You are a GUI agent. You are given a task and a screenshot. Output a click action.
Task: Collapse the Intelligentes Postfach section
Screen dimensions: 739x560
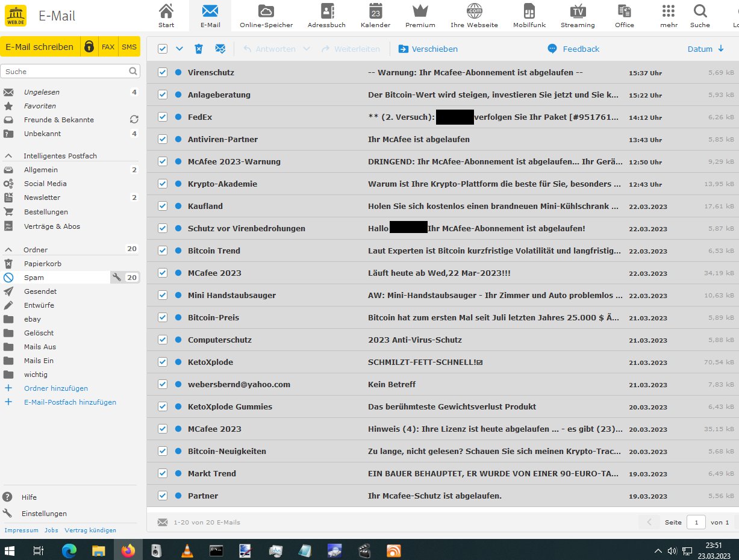coord(8,156)
